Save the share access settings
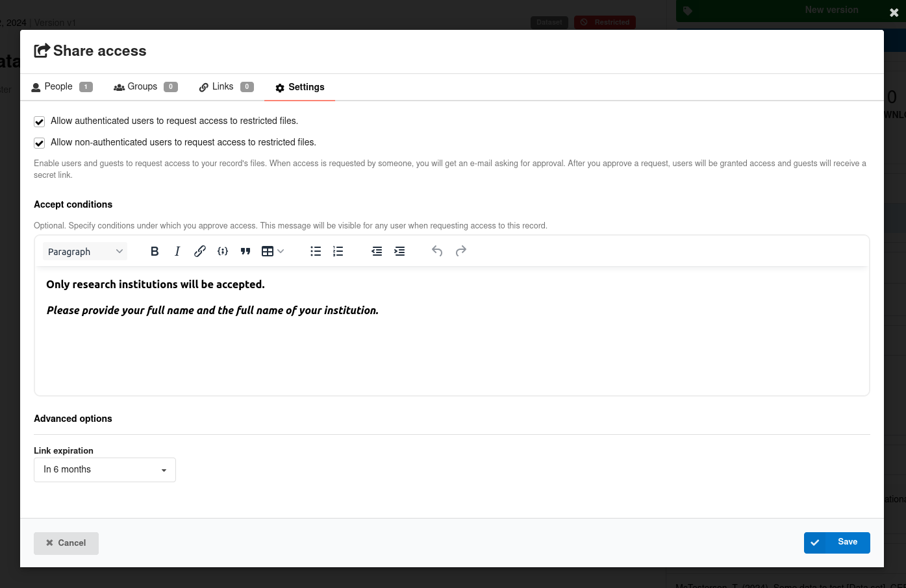This screenshot has height=588, width=906. [837, 543]
